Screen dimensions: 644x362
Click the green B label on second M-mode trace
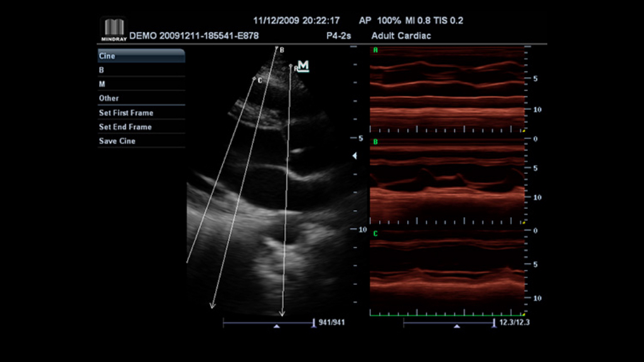click(375, 142)
